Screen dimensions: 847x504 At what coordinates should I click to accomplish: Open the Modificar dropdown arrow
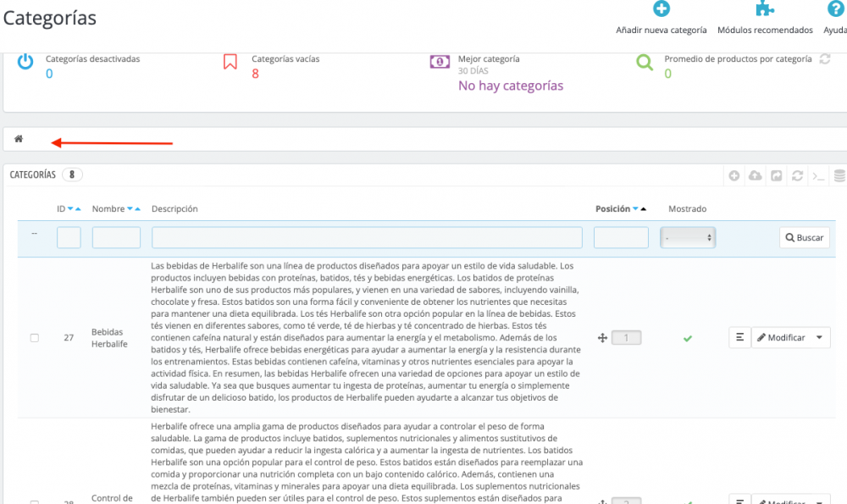click(x=820, y=337)
